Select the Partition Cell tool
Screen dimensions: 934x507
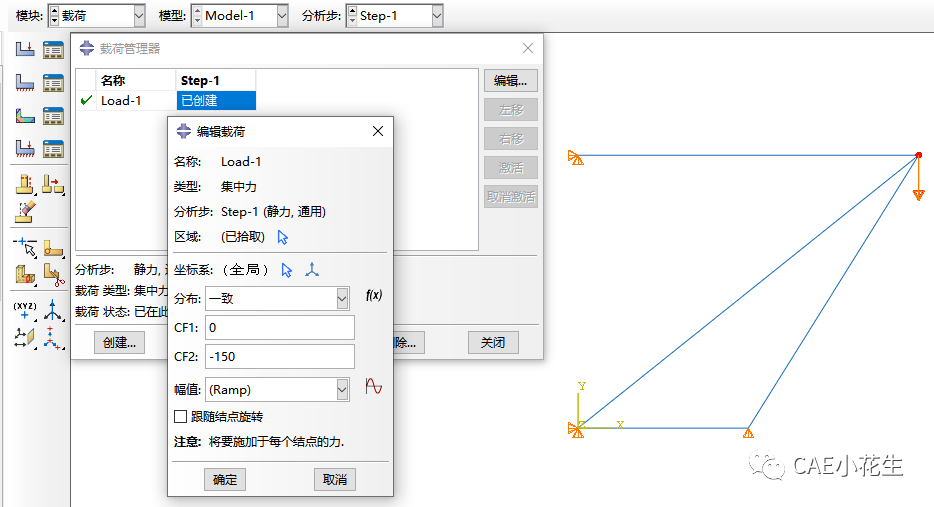(x=25, y=275)
